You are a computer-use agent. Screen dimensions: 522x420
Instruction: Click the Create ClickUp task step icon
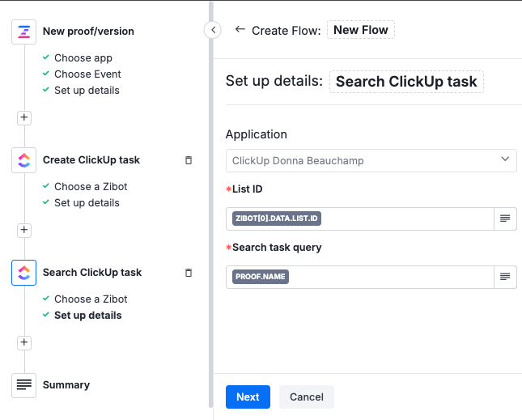(x=24, y=160)
